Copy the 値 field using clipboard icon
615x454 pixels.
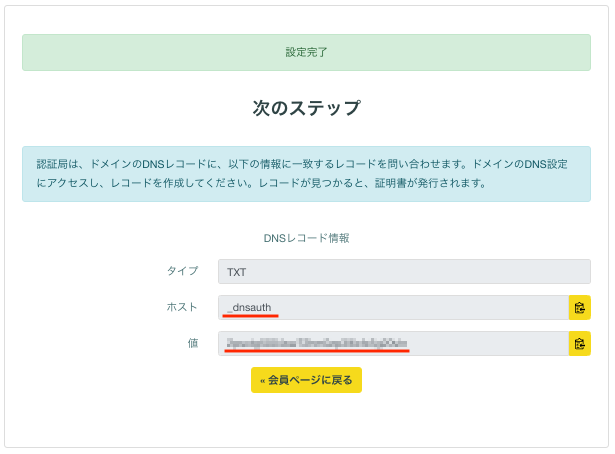click(579, 343)
